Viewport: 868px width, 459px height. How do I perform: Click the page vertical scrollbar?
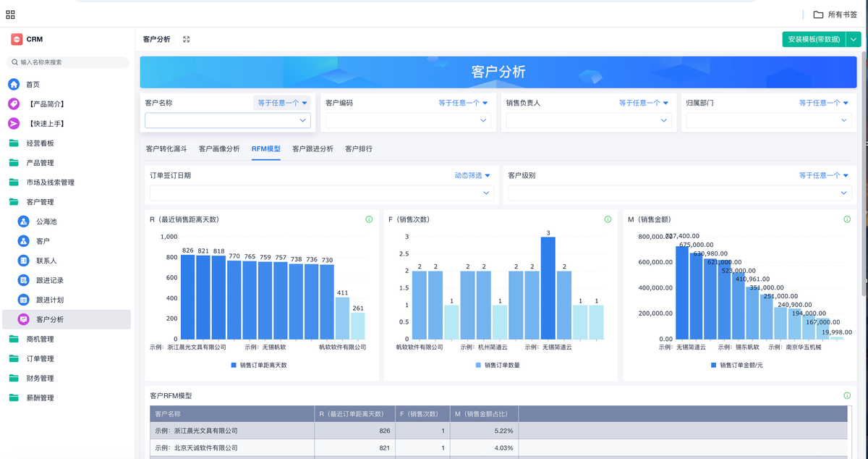(x=864, y=174)
